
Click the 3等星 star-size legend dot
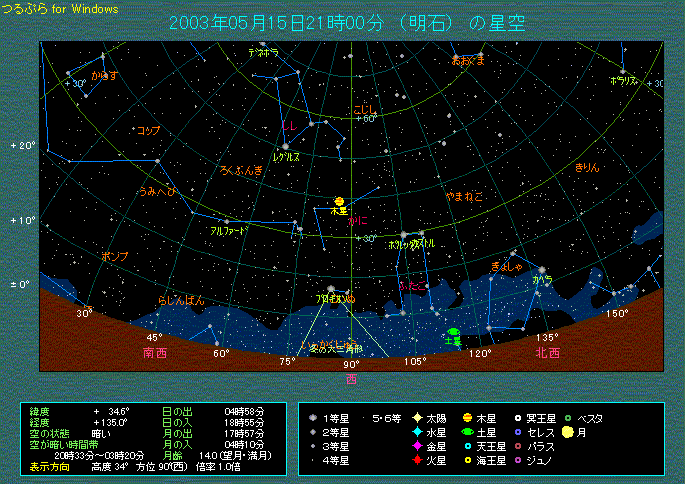coord(313,446)
